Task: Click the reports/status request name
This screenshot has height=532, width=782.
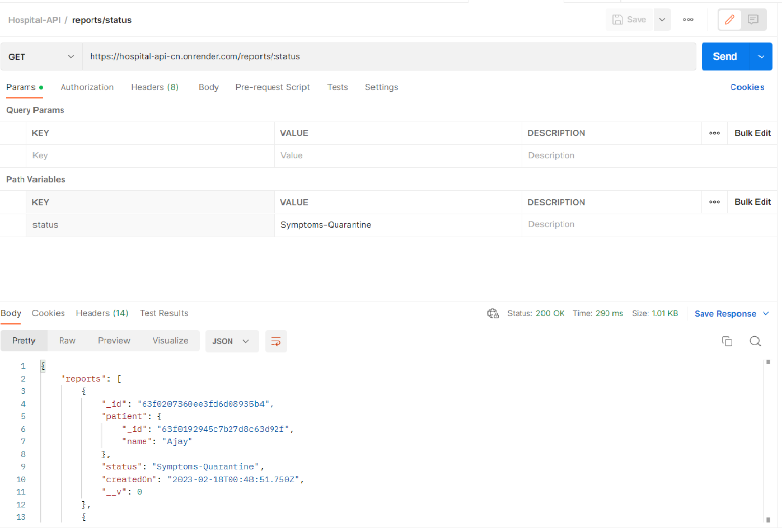Action: (x=102, y=20)
